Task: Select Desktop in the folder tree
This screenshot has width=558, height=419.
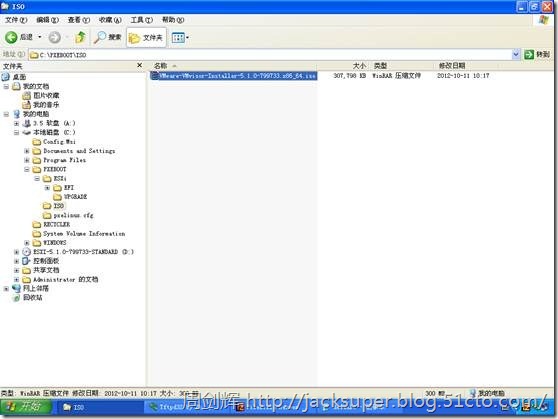Action: [19, 77]
